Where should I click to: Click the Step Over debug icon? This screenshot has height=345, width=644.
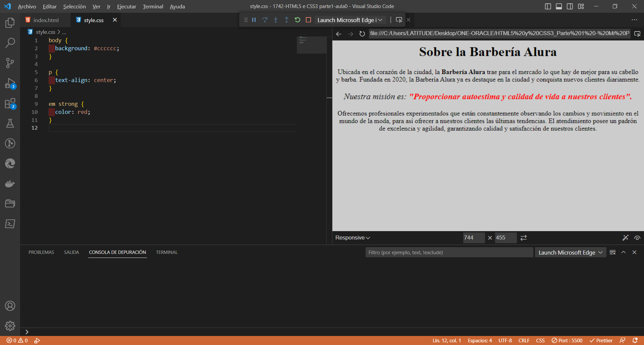point(265,20)
